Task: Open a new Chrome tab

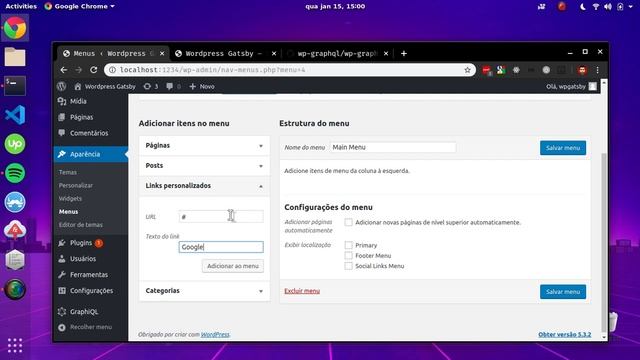Action: [404, 53]
